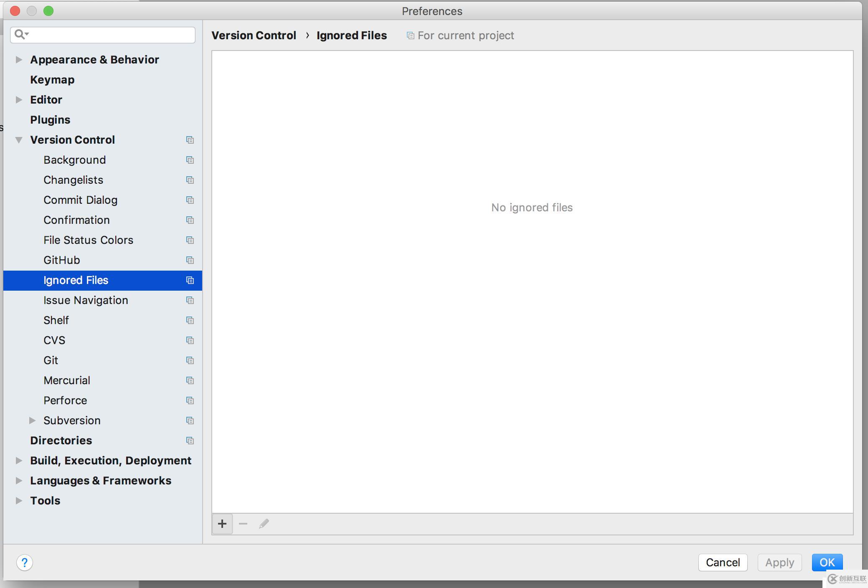Click the Cancel button
Screen dimensions: 868x588
tap(723, 563)
